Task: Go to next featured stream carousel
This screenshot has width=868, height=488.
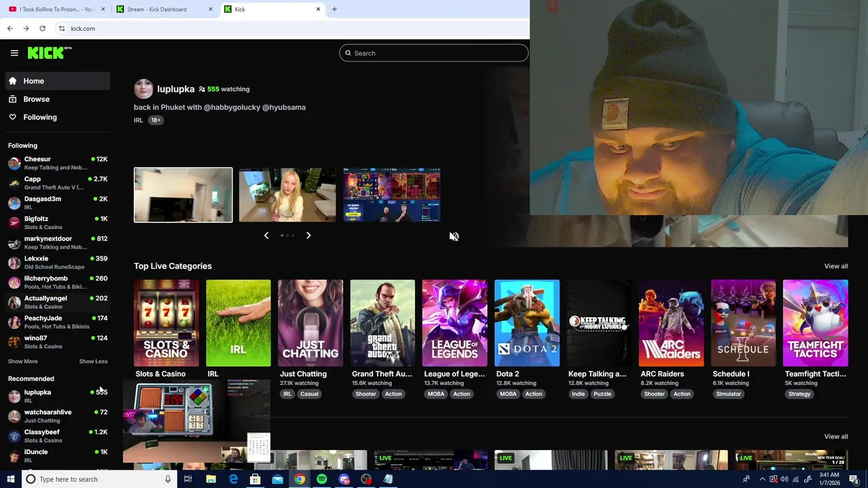Action: 309,235
